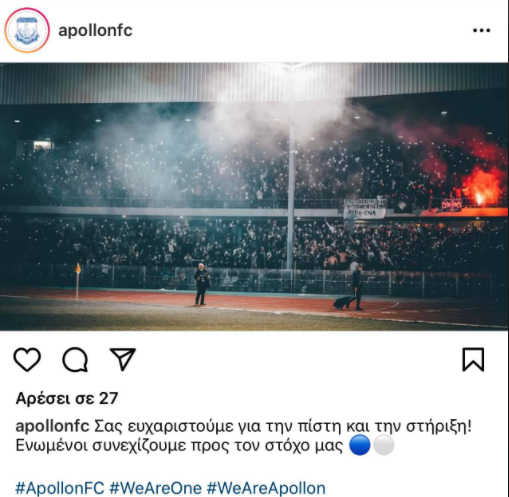Image resolution: width=509 pixels, height=497 pixels.
Task: View who liked via "Αρέσει σε 27"
Action: 67,398
